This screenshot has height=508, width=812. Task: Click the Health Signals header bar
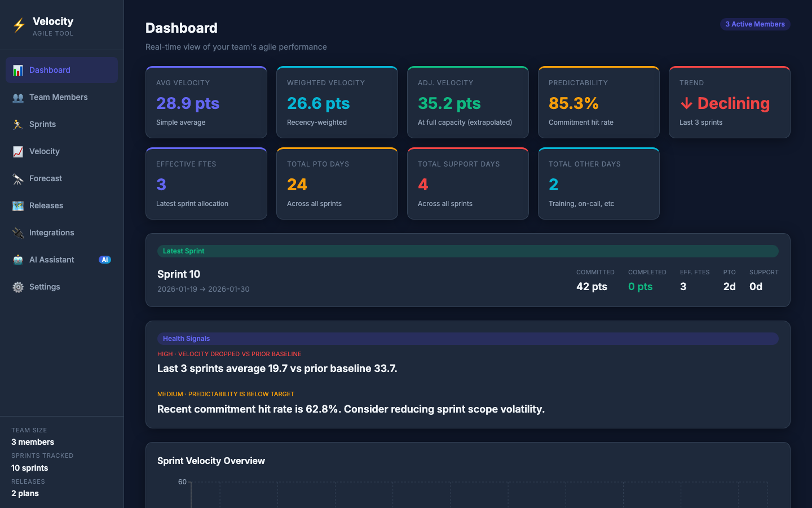coord(468,339)
